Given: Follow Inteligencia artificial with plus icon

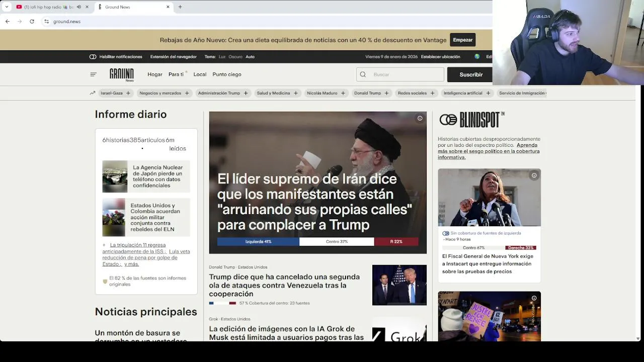Looking at the screenshot, I should 488,93.
